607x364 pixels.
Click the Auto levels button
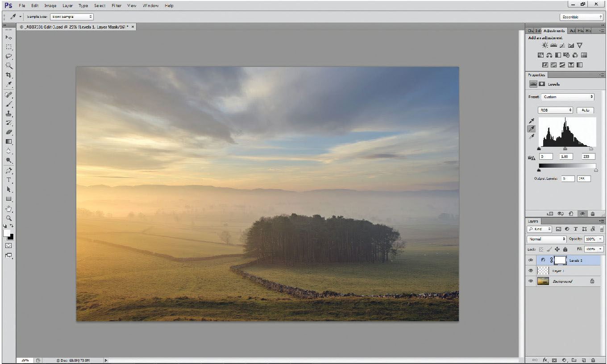coord(585,110)
